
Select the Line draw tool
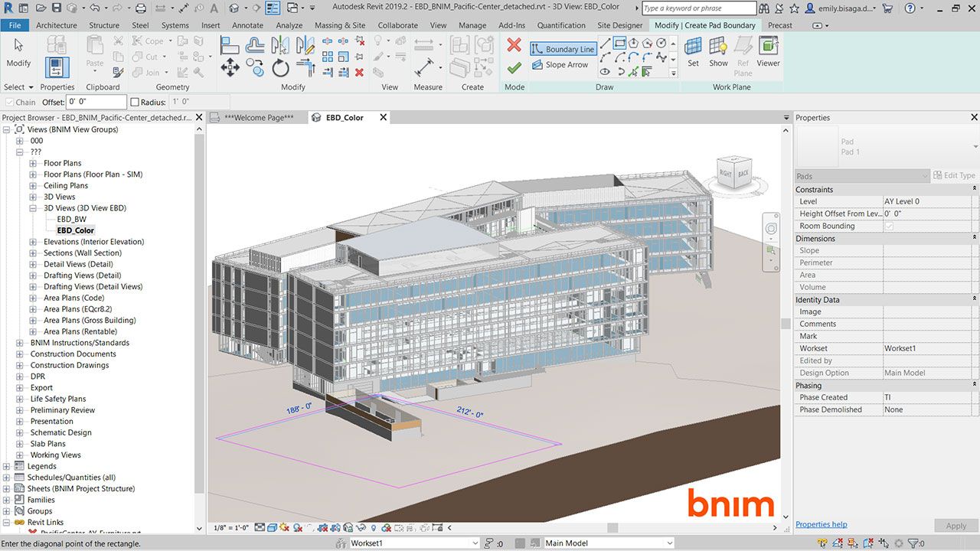pos(606,44)
